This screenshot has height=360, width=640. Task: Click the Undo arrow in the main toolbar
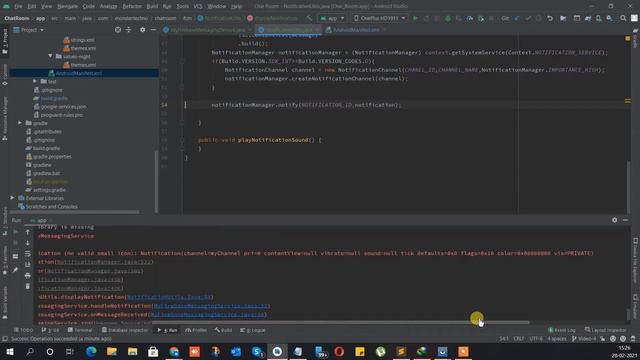tap(550, 18)
